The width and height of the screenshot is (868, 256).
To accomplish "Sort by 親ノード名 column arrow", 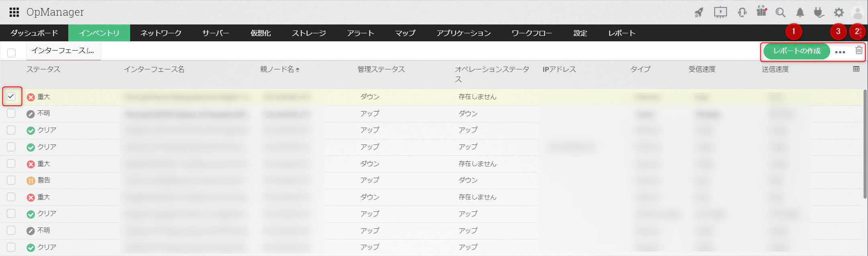I will tap(298, 70).
